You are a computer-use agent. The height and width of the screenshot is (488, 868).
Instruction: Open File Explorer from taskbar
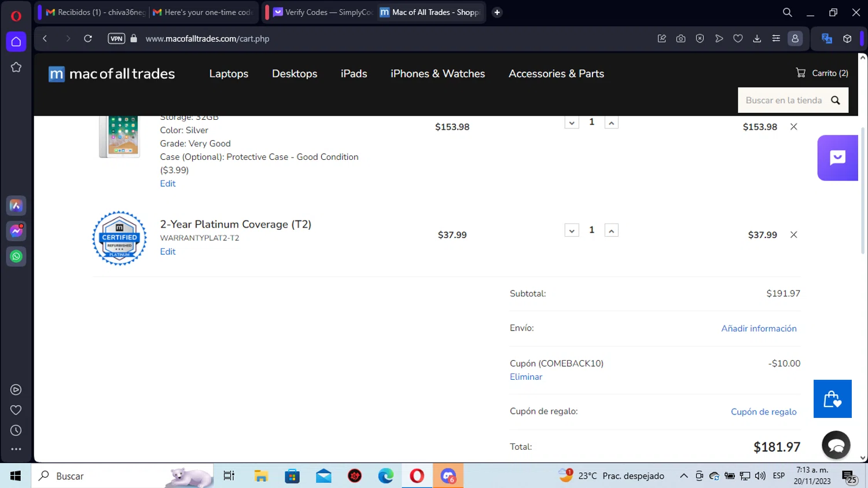[261, 476]
